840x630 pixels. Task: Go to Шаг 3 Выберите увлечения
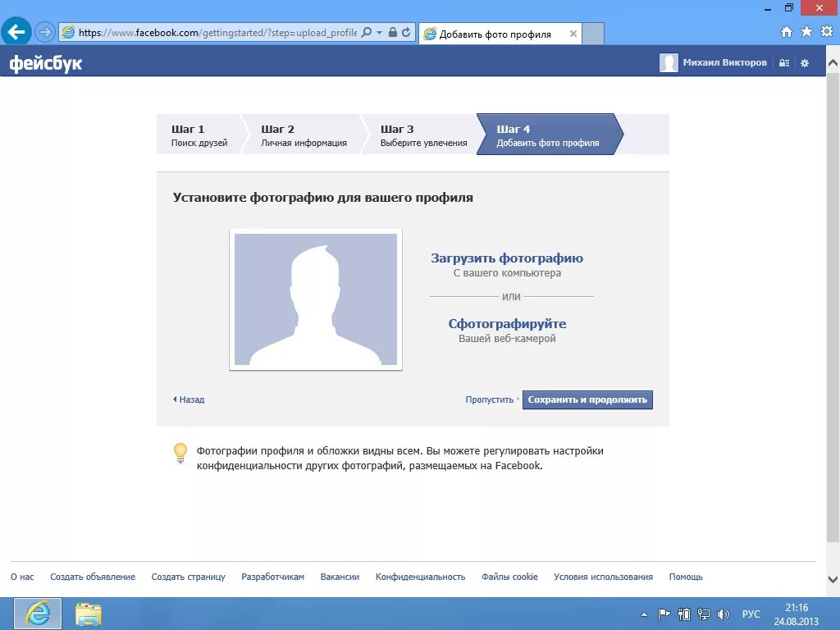coord(423,135)
